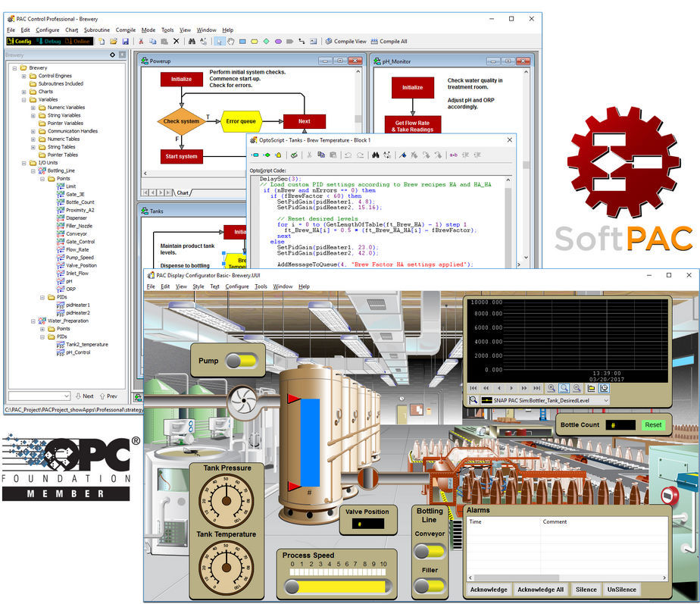Toggle the Filler switch on

430,584
